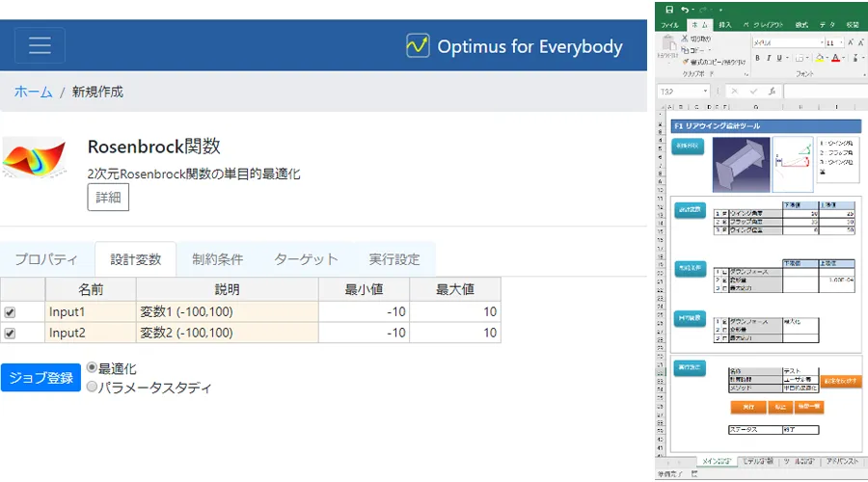Click the Cut (切り取り) scissors icon

[x=685, y=39]
